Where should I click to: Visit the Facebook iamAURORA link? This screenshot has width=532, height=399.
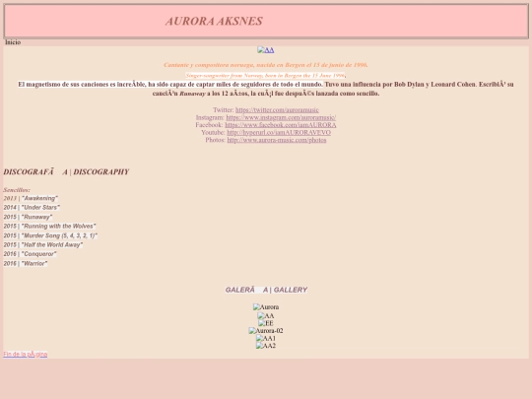click(281, 125)
